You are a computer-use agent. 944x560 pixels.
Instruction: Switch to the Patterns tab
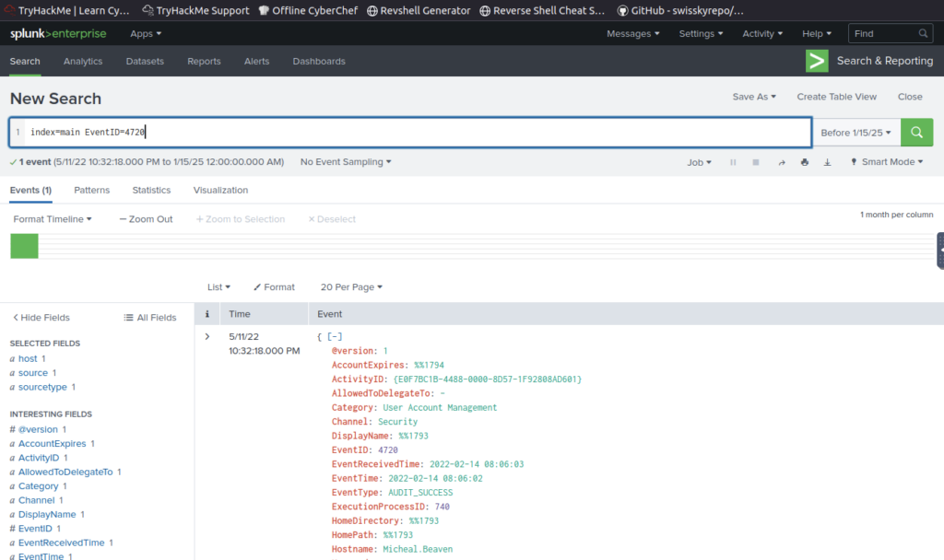coord(91,190)
